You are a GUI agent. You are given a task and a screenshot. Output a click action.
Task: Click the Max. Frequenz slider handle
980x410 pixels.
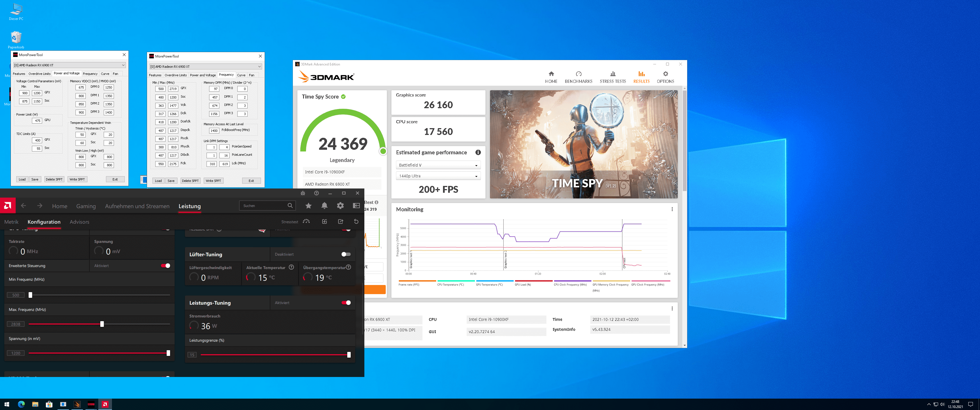[x=102, y=324]
